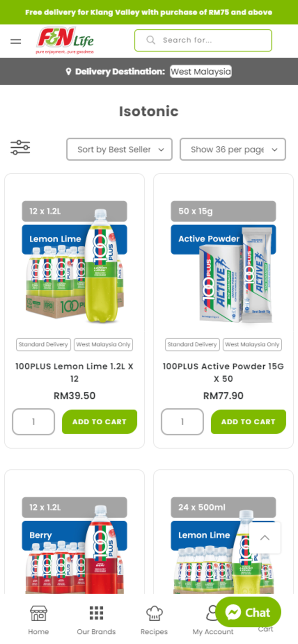
Task: Open Our Brands grid icon
Action: click(96, 613)
